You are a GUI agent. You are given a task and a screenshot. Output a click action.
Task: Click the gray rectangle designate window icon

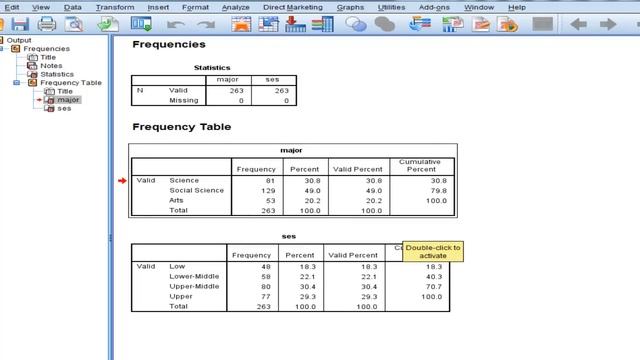tap(542, 24)
